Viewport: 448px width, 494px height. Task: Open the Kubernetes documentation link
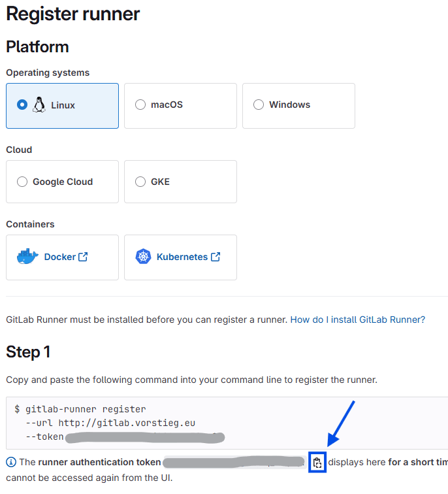[188, 257]
